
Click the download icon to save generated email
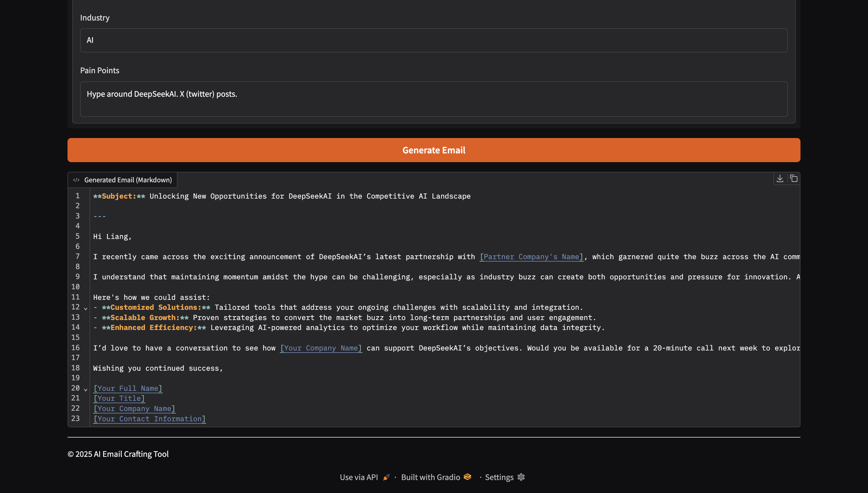point(780,178)
